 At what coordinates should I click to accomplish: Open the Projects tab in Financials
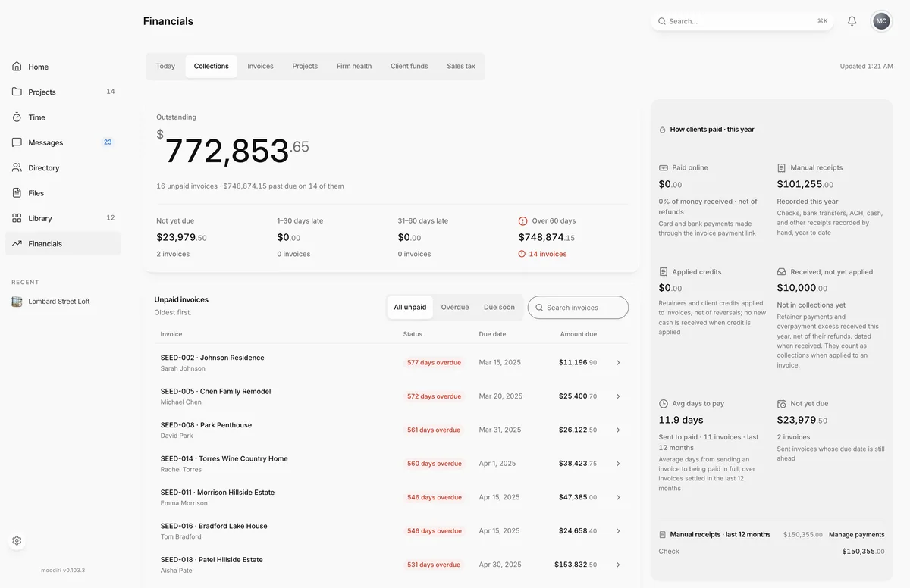coord(305,66)
